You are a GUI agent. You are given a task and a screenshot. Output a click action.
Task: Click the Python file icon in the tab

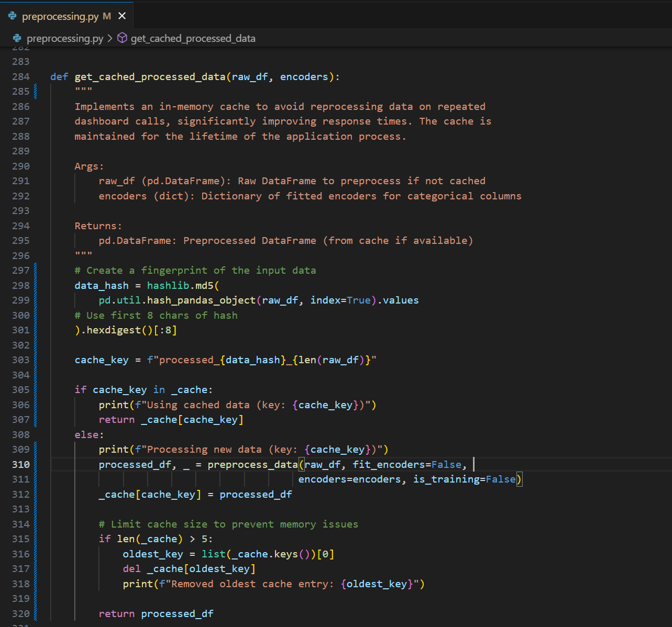[x=13, y=16]
